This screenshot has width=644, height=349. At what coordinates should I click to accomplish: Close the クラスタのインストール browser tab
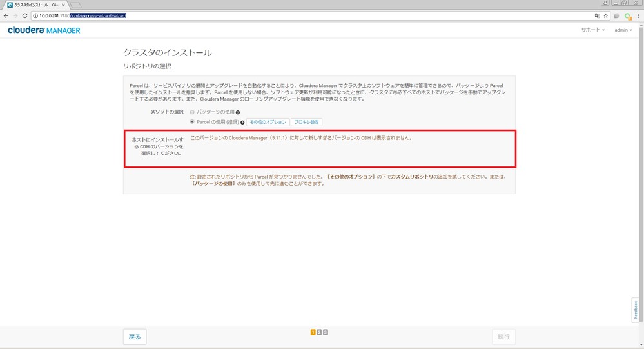point(63,5)
